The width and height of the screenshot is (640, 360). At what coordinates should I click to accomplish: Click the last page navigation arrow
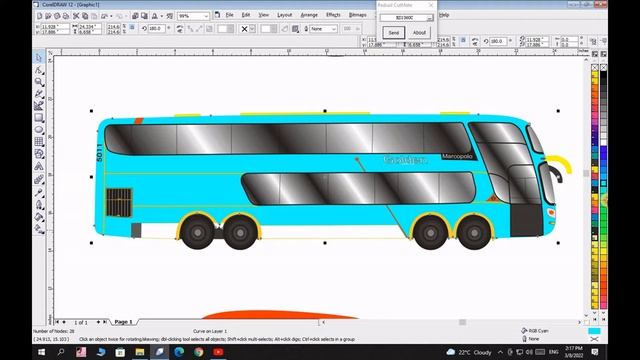tap(105, 322)
